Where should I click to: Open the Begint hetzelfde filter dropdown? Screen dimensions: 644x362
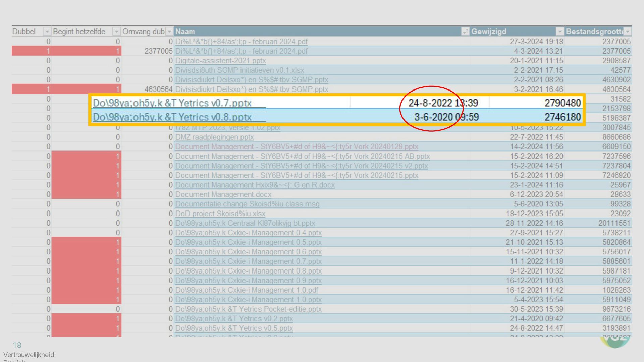116,32
